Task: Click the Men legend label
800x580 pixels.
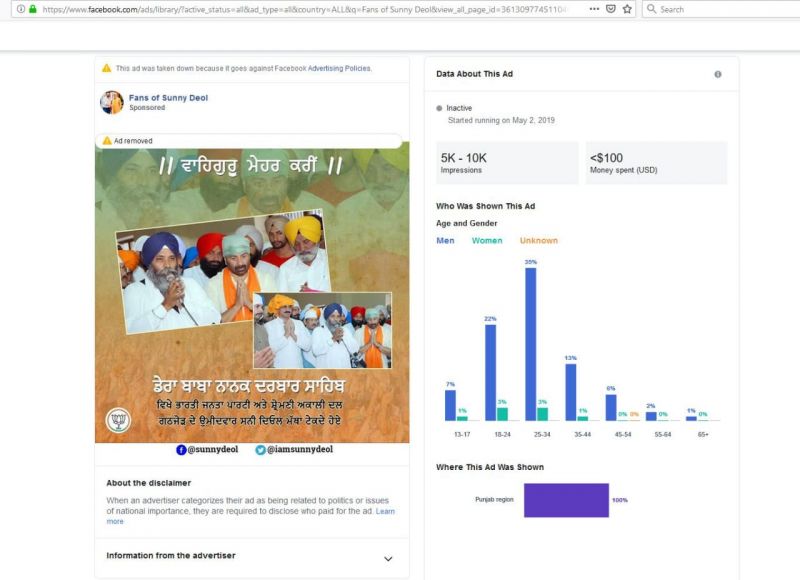Action: [x=446, y=240]
